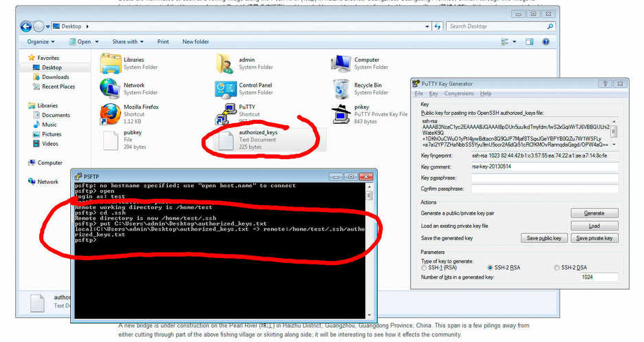The image size is (644, 342).
Task: Select the authorized_keys text document icon
Action: coord(226,140)
